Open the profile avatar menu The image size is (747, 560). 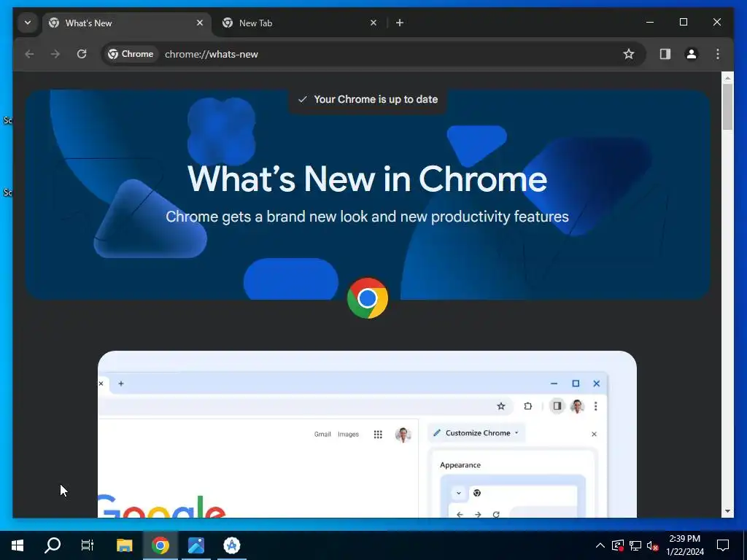[692, 54]
